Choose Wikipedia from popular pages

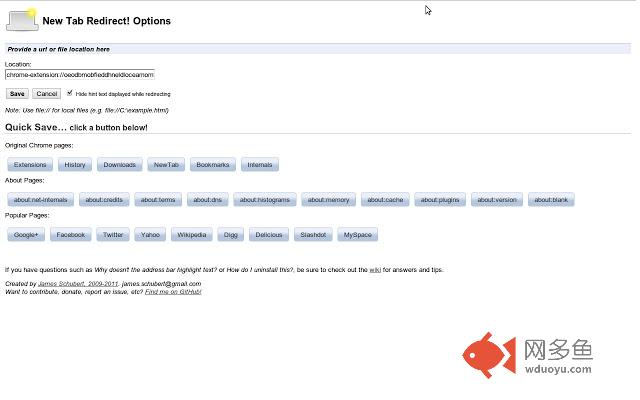pos(190,235)
